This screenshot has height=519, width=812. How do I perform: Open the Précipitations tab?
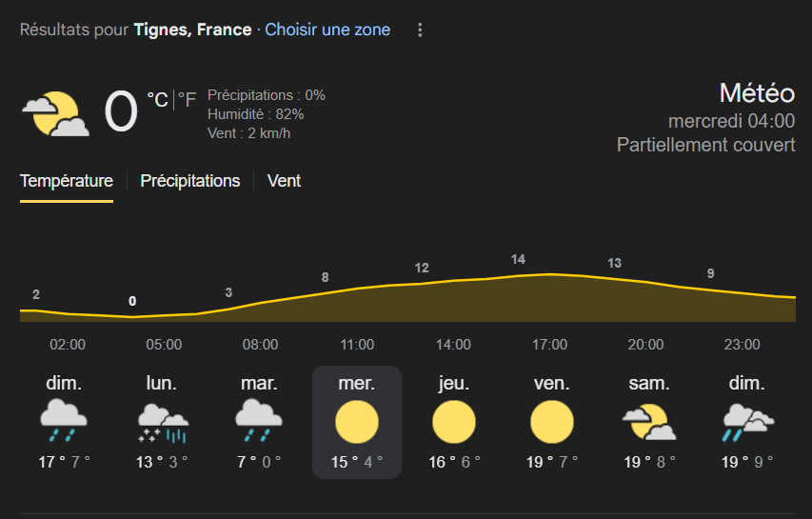tap(190, 181)
